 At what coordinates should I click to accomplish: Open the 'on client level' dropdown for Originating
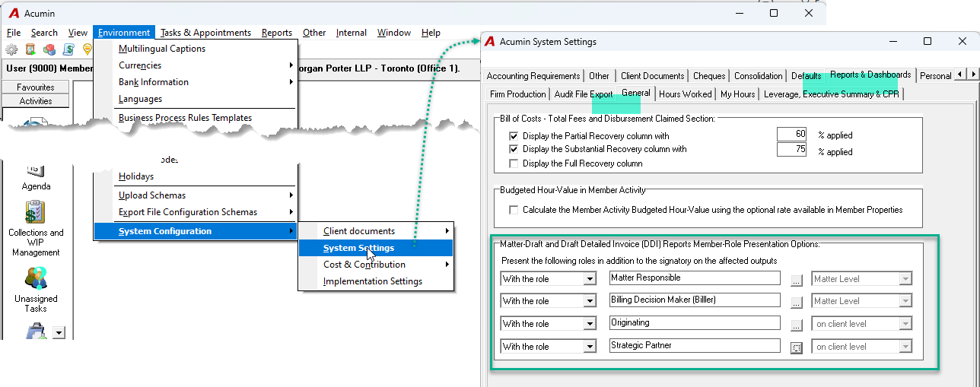pos(862,324)
